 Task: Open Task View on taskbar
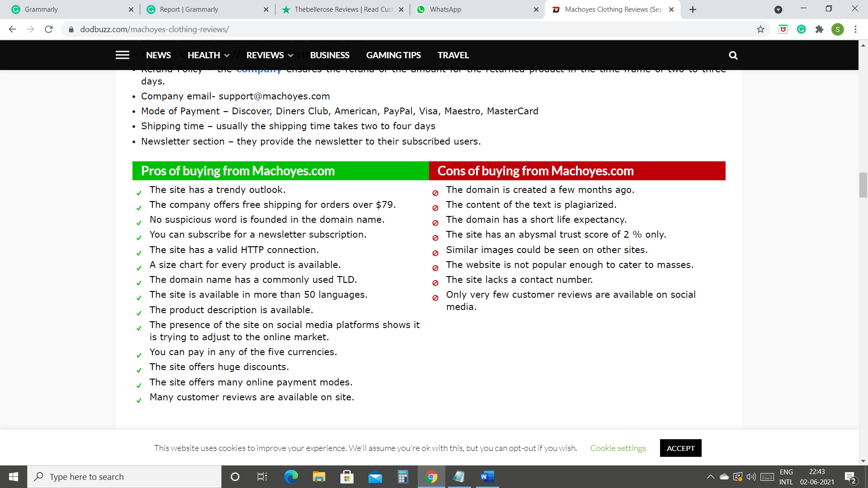[262, 477]
